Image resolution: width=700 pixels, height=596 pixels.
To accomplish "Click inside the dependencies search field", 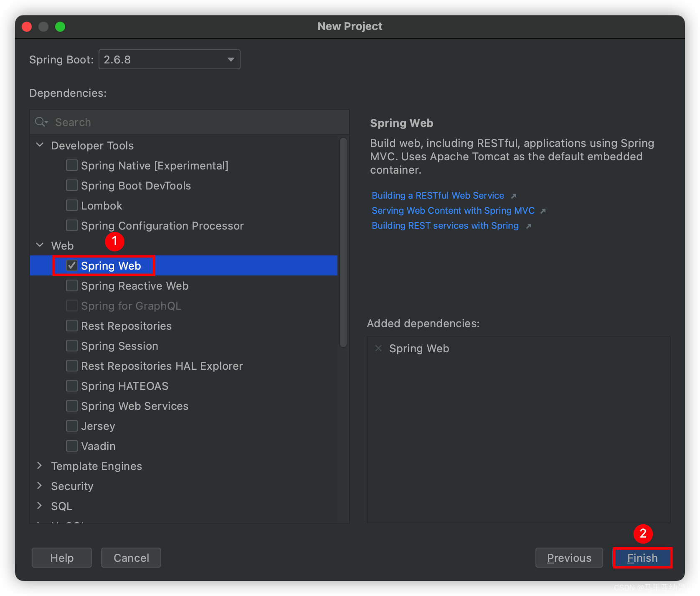I will pyautogui.click(x=167, y=122).
